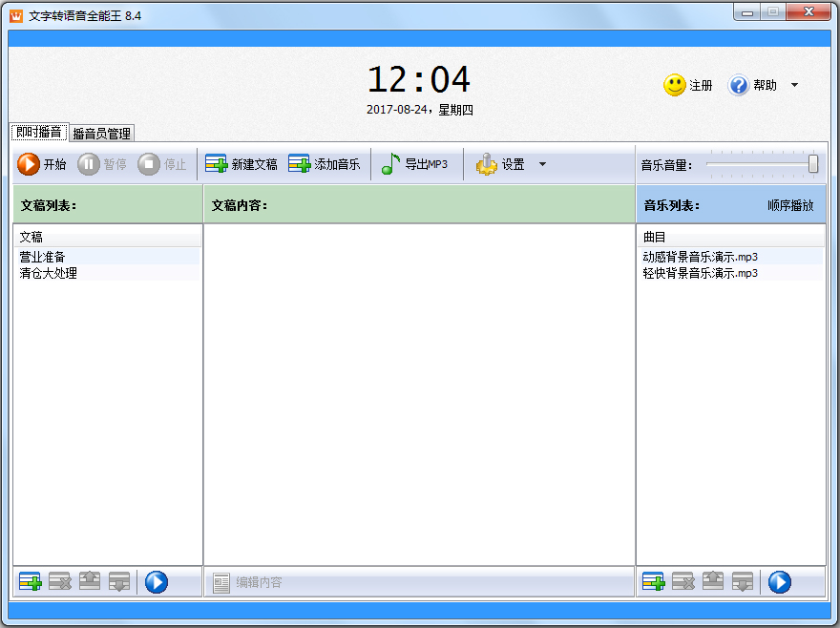Click the grey 停止 stop icon
The width and height of the screenshot is (840, 628).
pos(148,164)
